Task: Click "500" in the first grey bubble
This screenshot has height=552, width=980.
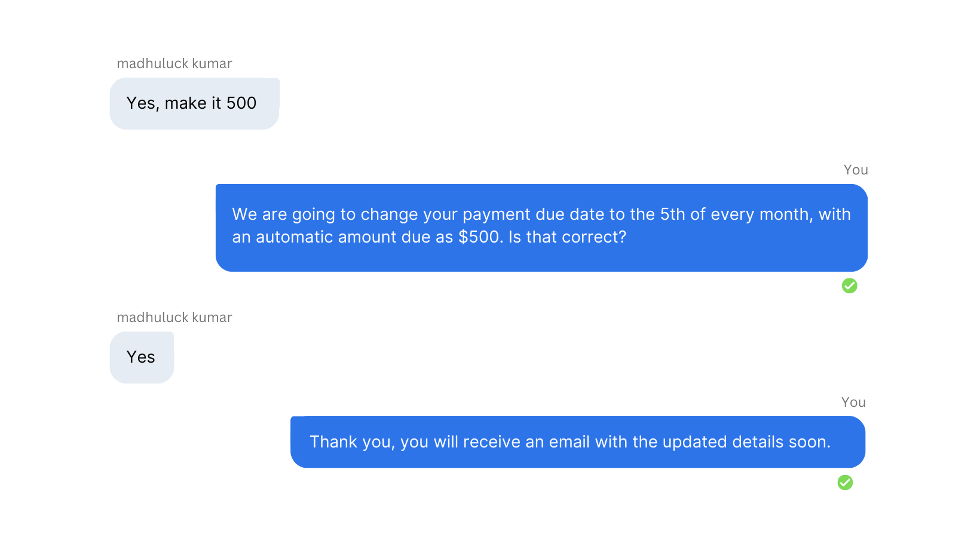Action: click(x=241, y=103)
